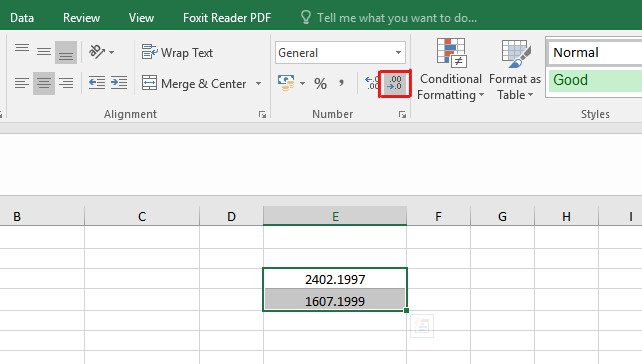
Task: Click the Wrap Text button
Action: click(x=177, y=52)
